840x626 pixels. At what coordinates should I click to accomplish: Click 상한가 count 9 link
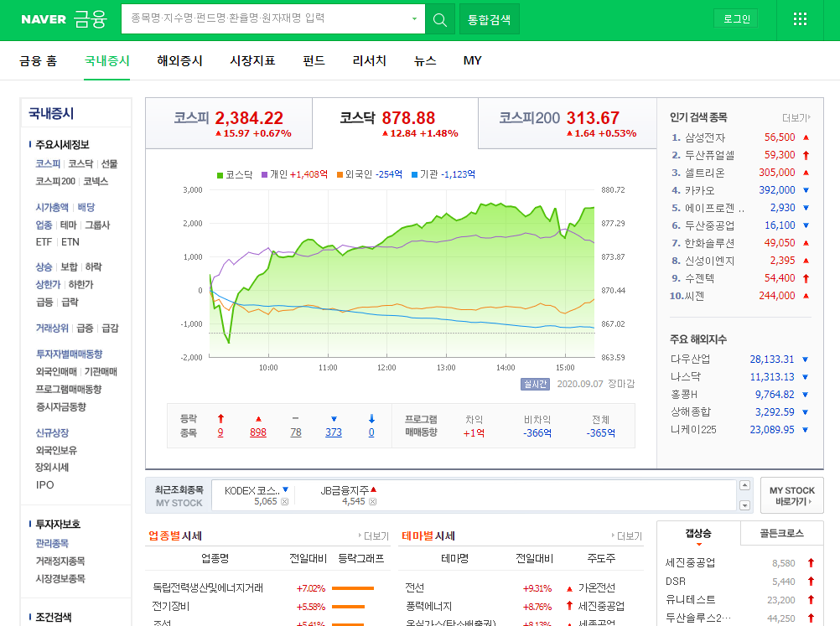[220, 432]
